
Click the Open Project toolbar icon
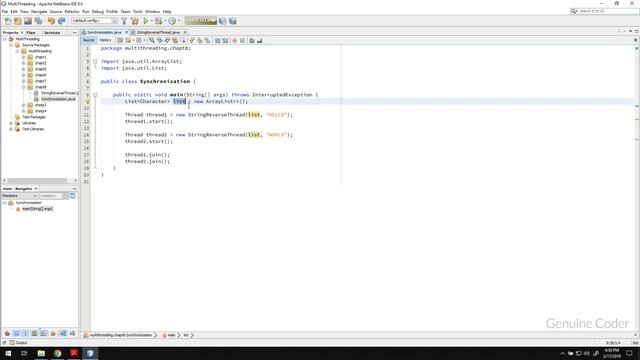click(x=28, y=21)
